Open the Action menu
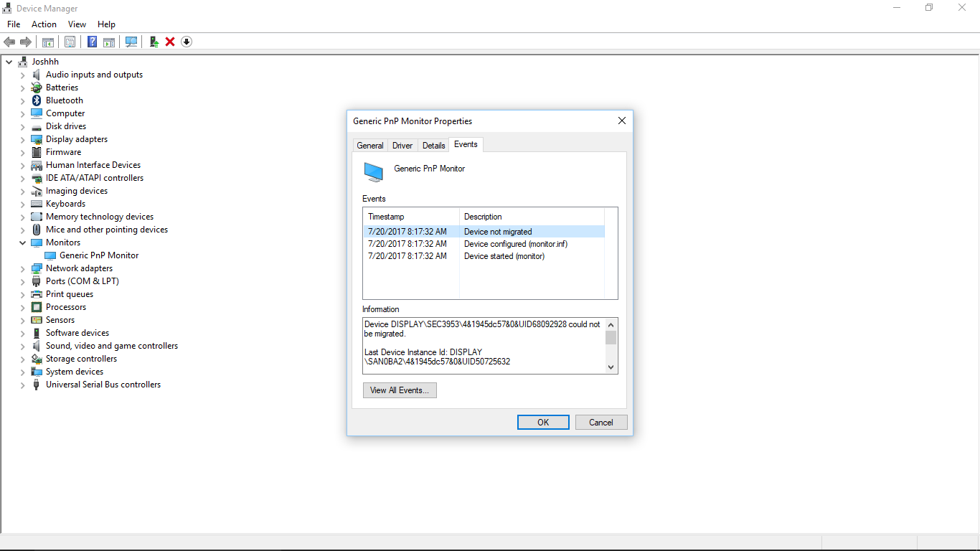This screenshot has height=551, width=980. pyautogui.click(x=44, y=24)
